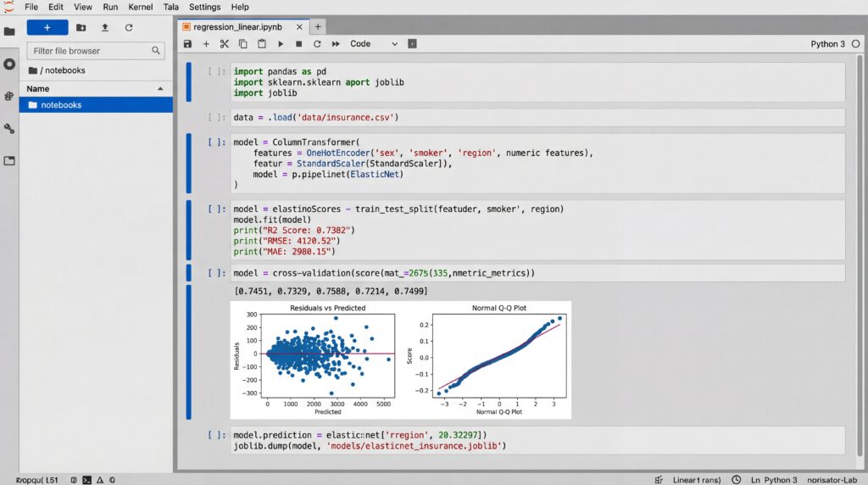Open the Tala menu
This screenshot has height=485, width=868.
pos(171,7)
